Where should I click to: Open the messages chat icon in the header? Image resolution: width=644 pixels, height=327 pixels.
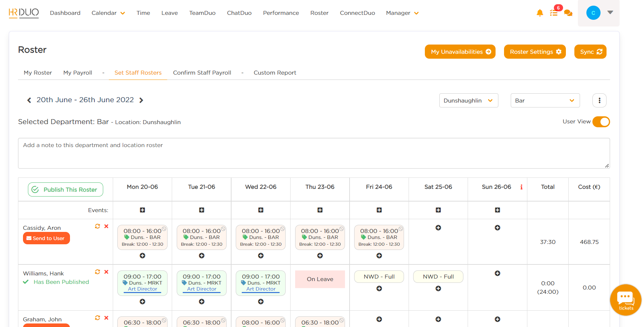[568, 13]
